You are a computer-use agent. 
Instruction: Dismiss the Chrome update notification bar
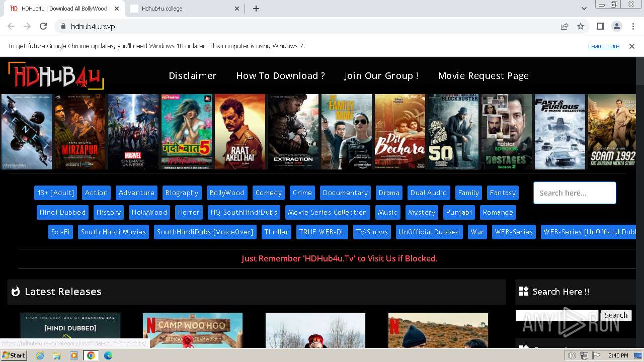click(x=632, y=46)
